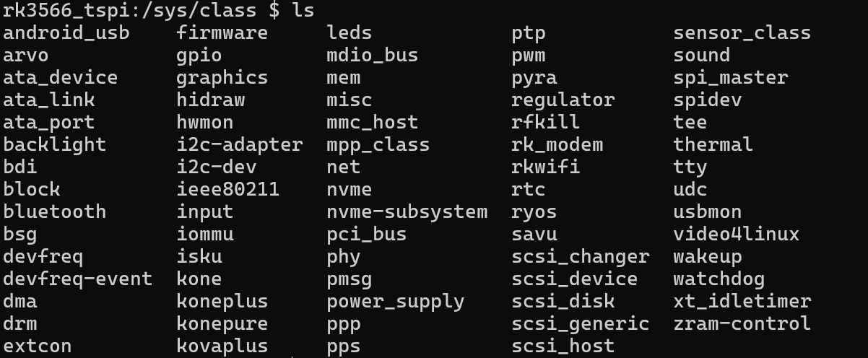Click the leds directory name

[x=350, y=33]
